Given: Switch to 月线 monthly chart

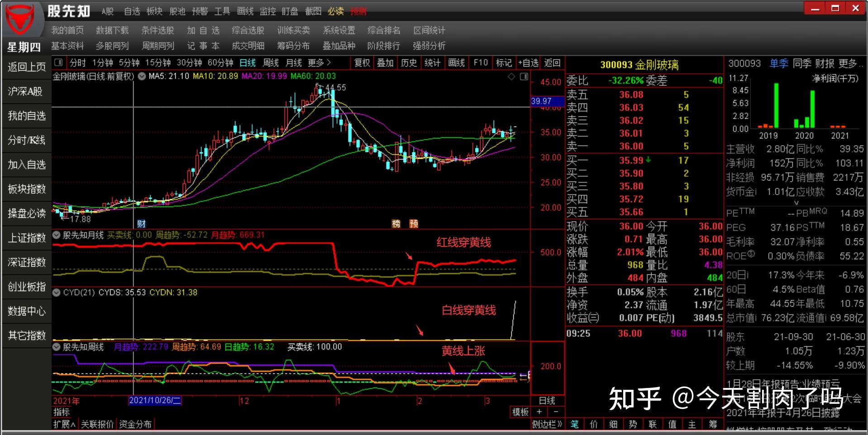Looking at the screenshot, I should click(294, 62).
